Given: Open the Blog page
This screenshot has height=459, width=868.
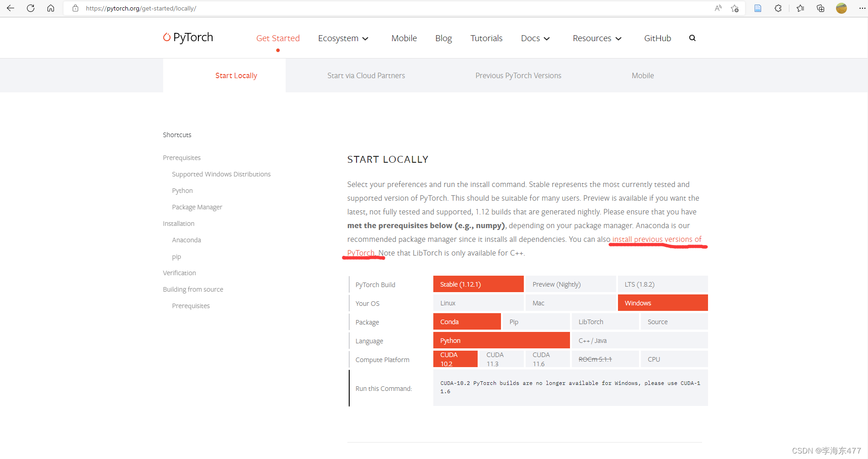Looking at the screenshot, I should (x=443, y=38).
